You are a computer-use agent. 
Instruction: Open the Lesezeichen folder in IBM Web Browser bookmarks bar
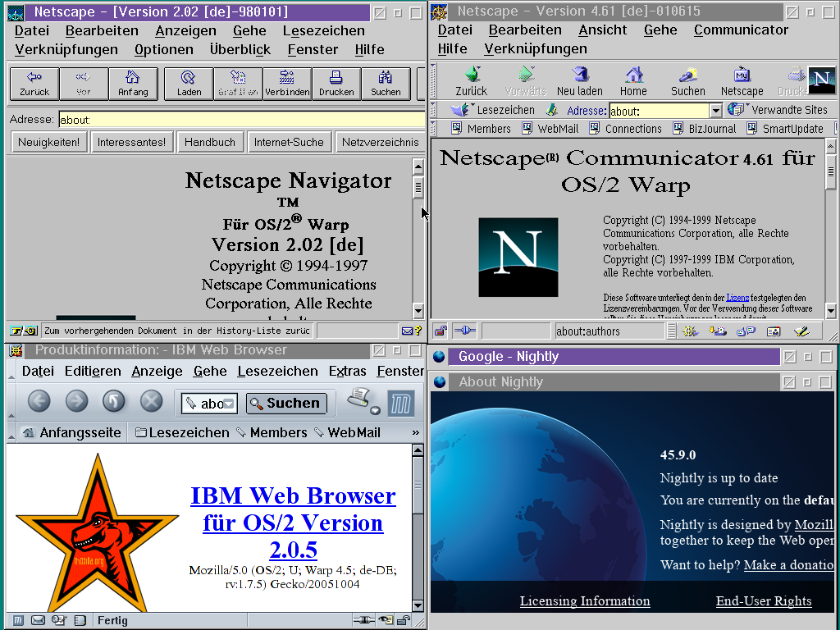click(182, 432)
